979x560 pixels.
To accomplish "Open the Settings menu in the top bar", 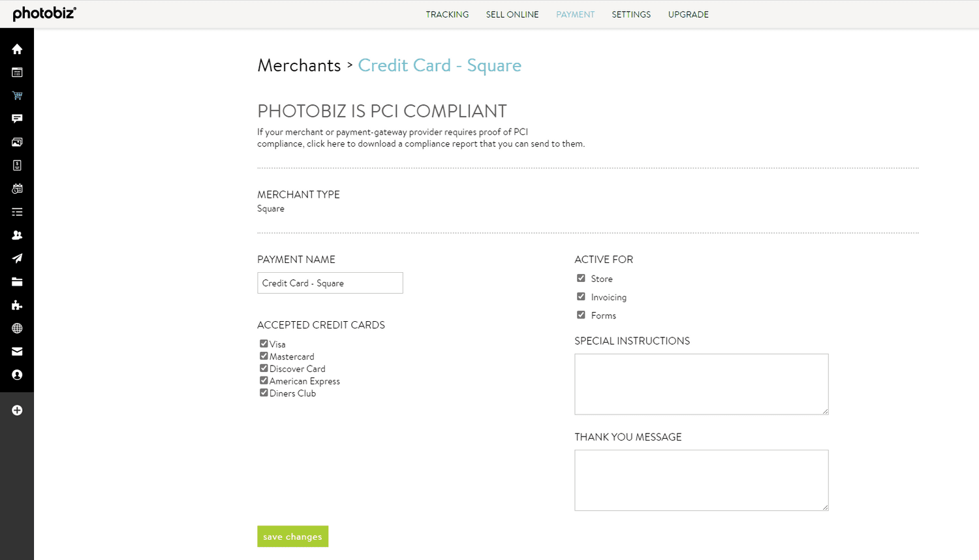I will coord(631,14).
